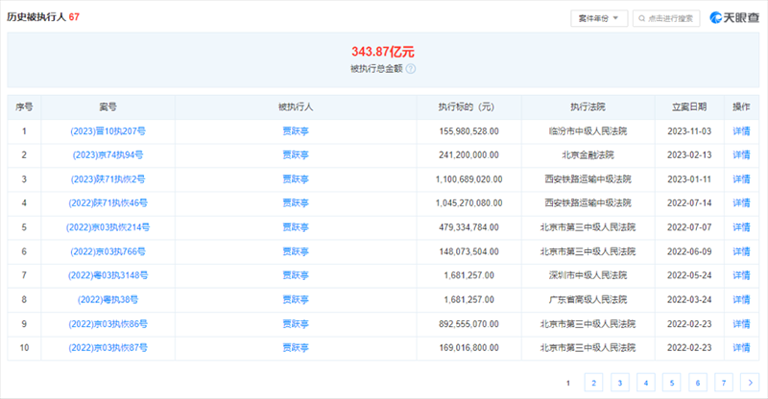Screen dimensions: 768x399
Task: Go to page 6 of results
Action: [x=698, y=383]
